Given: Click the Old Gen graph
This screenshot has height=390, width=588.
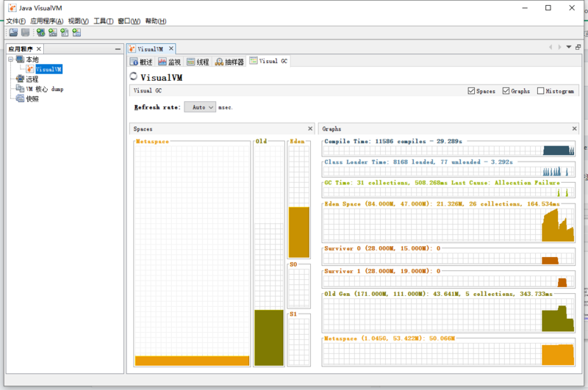Looking at the screenshot, I should coord(448,315).
